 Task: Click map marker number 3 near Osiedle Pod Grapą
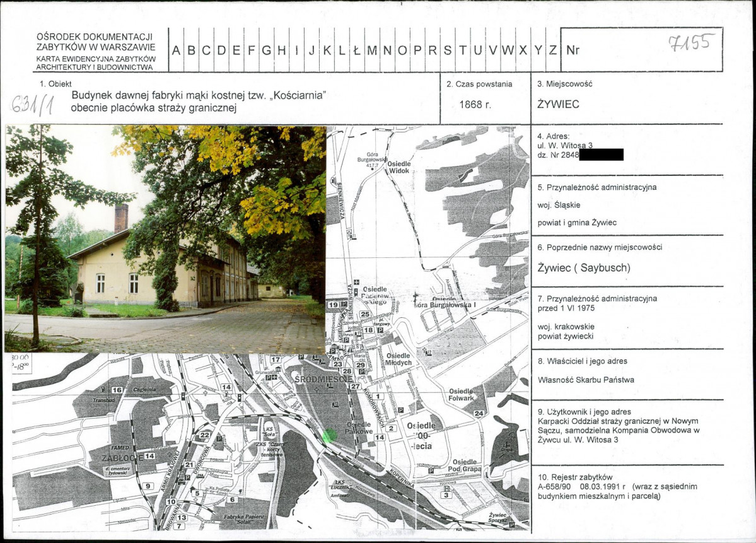(x=446, y=494)
